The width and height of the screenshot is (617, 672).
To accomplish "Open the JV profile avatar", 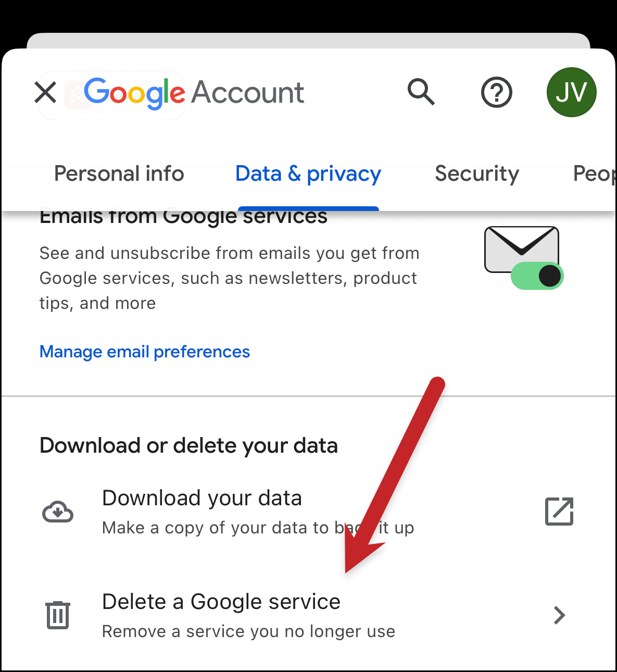I will tap(572, 92).
